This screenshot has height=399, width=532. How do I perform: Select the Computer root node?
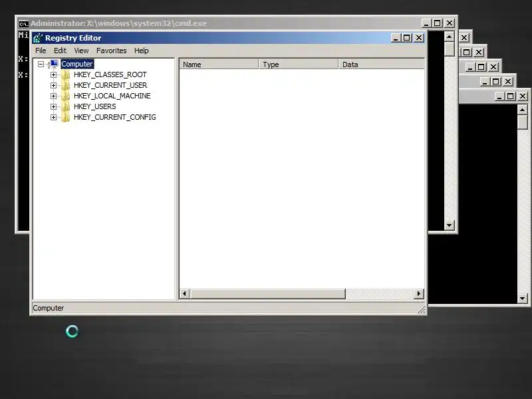(77, 64)
